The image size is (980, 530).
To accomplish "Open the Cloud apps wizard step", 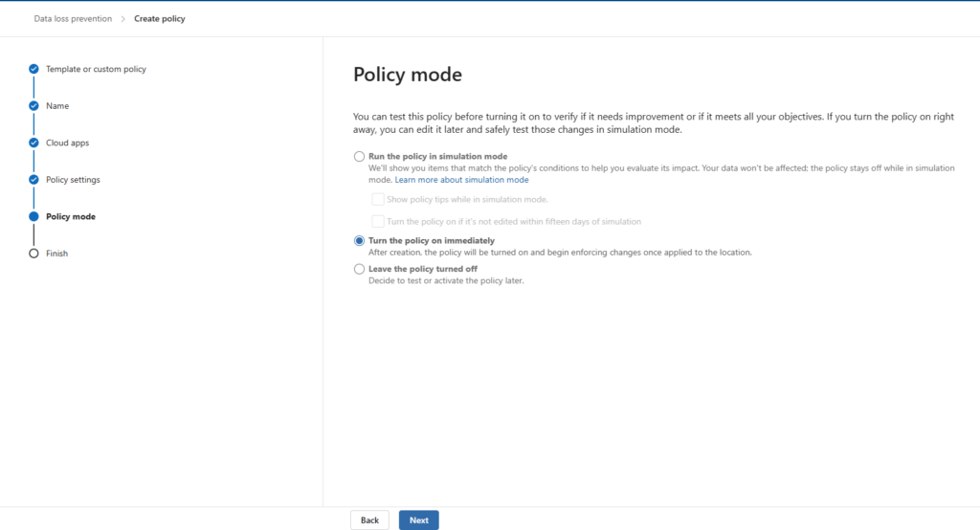I will [67, 143].
